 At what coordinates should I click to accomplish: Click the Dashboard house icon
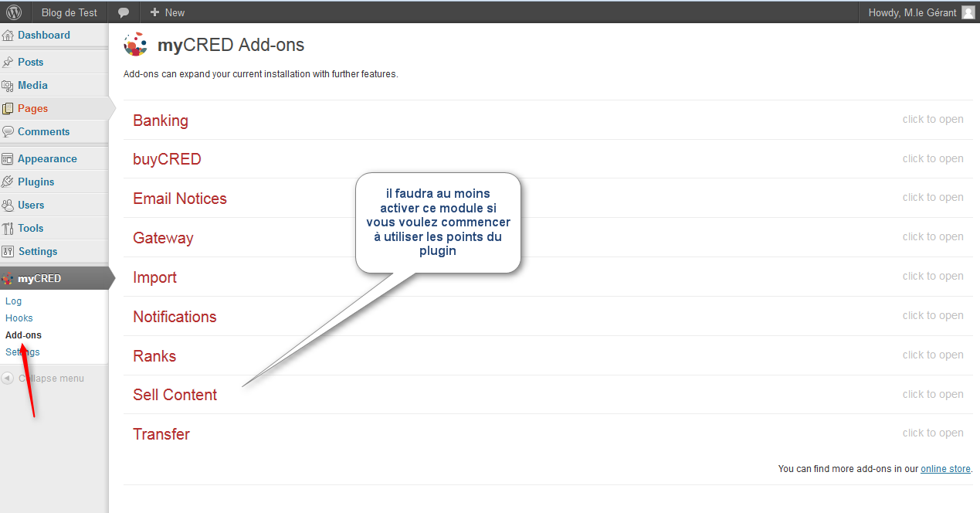click(x=8, y=35)
